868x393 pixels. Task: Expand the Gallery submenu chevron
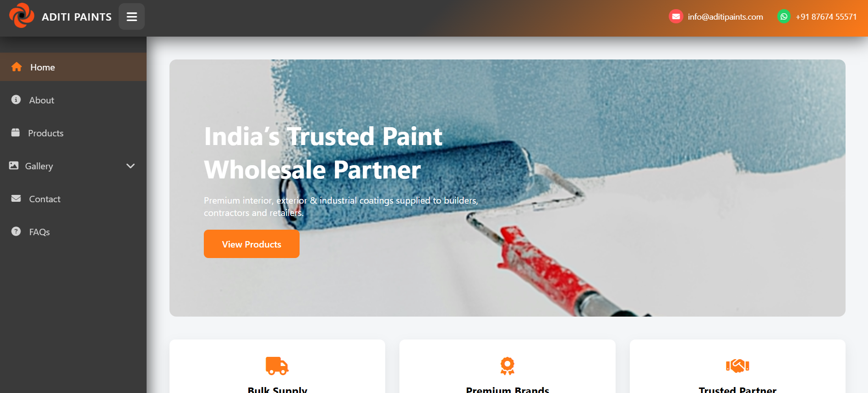[131, 166]
